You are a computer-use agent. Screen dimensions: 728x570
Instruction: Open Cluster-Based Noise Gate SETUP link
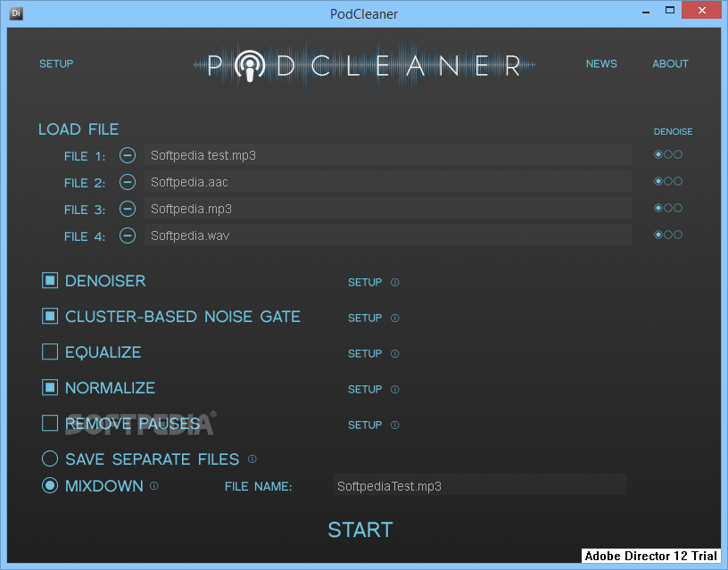(365, 318)
